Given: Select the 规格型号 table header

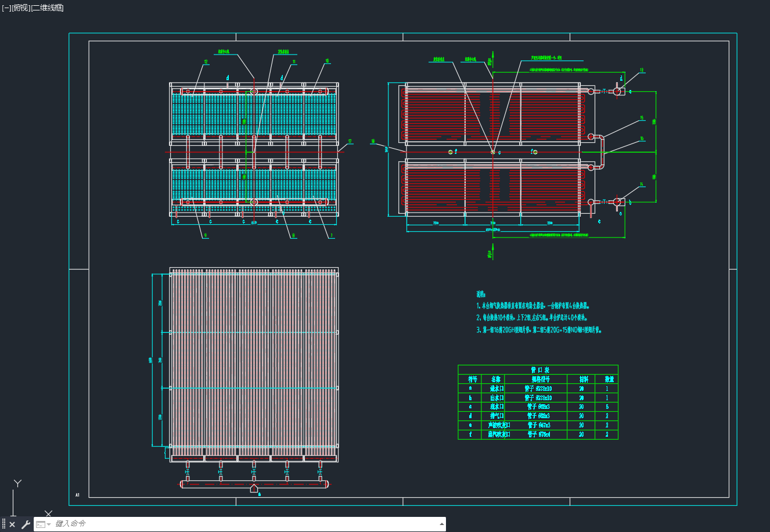Looking at the screenshot, I should tap(539, 379).
